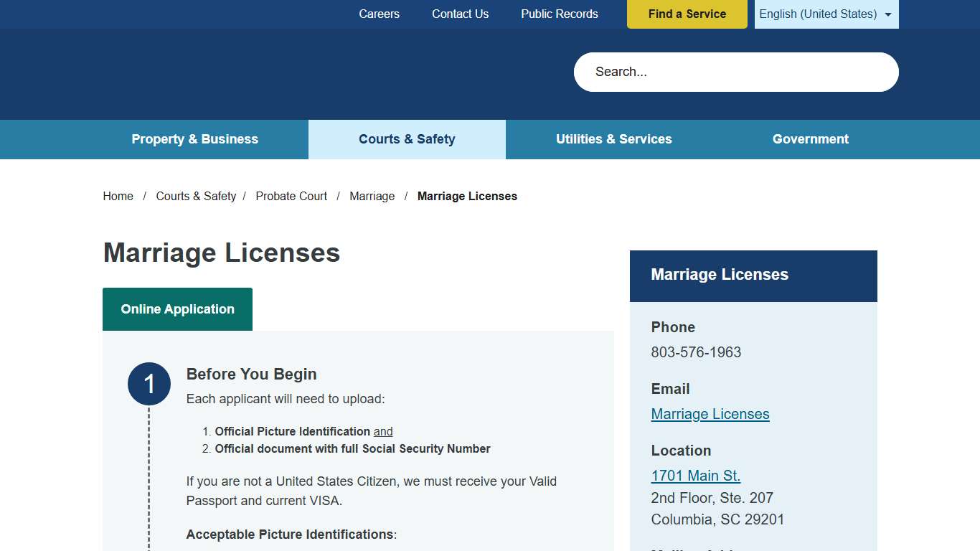The height and width of the screenshot is (551, 980).
Task: Open the Find a Service dropdown
Action: pos(687,14)
